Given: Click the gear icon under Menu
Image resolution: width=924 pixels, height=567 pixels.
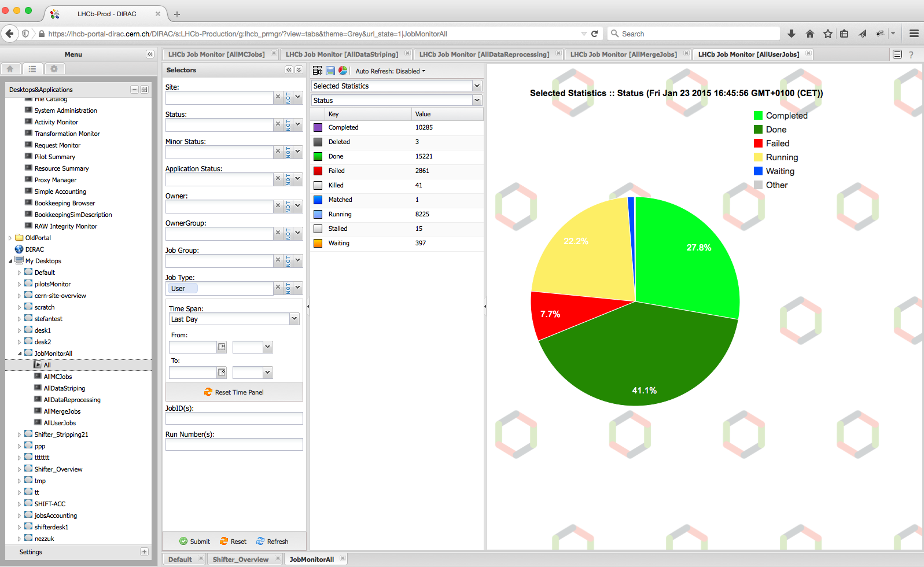Looking at the screenshot, I should (54, 69).
